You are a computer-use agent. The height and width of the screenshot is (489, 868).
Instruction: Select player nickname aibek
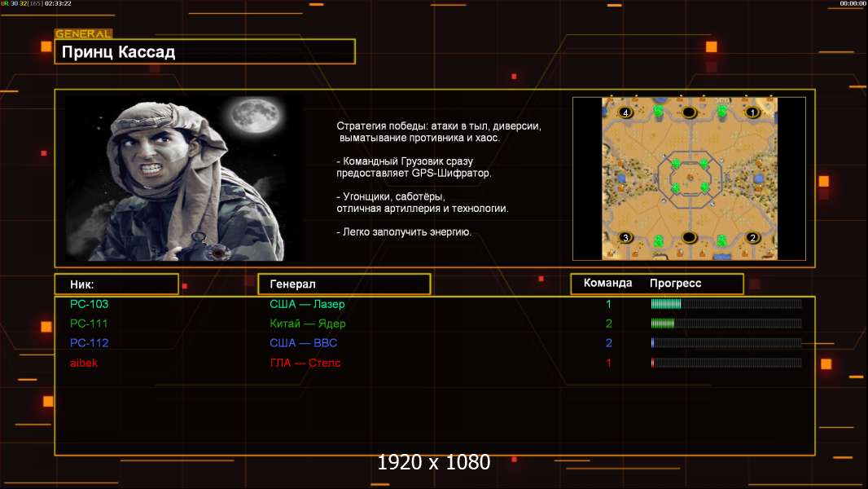[84, 363]
